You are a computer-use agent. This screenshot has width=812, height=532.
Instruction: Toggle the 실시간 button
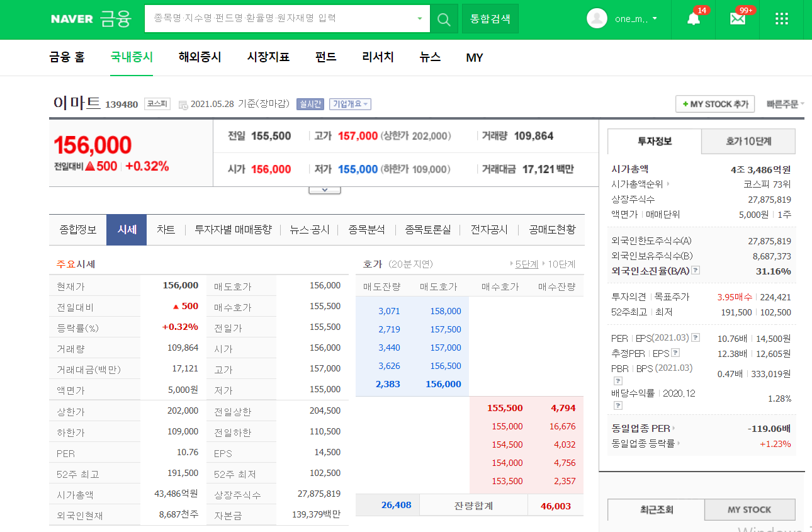310,104
